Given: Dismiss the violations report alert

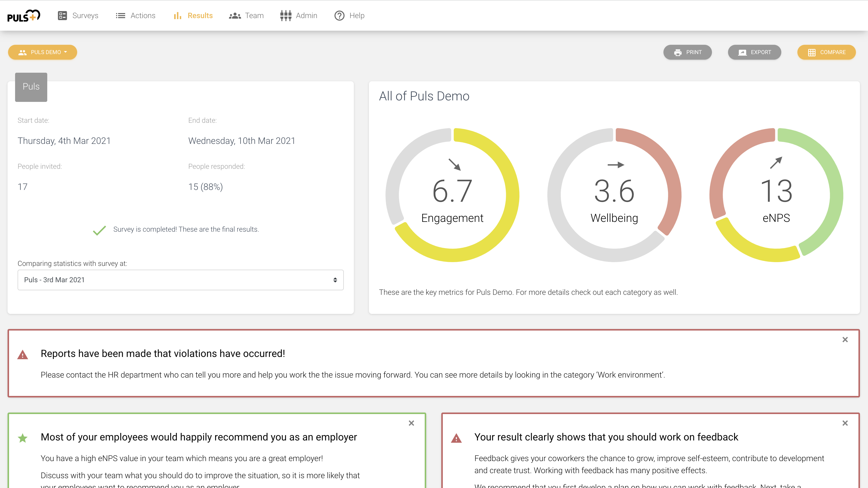Looking at the screenshot, I should click(x=845, y=340).
